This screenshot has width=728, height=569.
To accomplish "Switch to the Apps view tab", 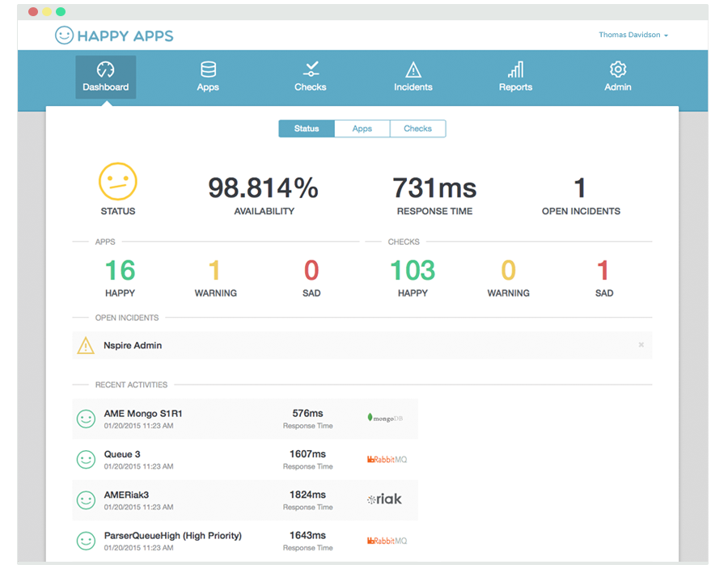I will coord(362,129).
